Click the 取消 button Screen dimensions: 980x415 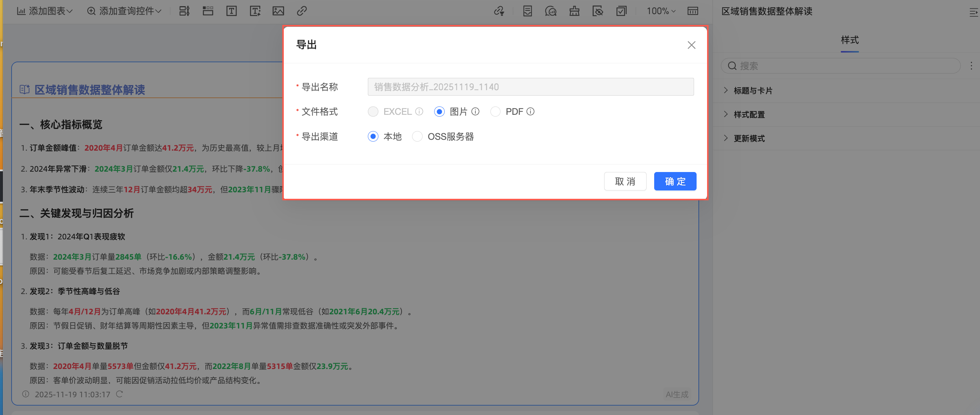click(625, 181)
